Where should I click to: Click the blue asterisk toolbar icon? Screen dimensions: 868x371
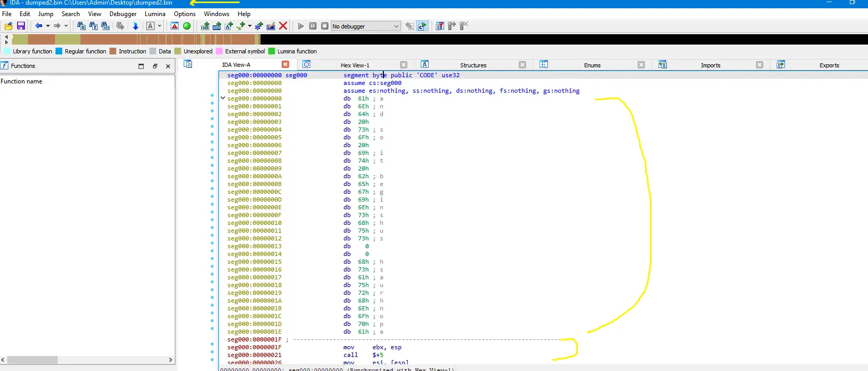[x=259, y=26]
